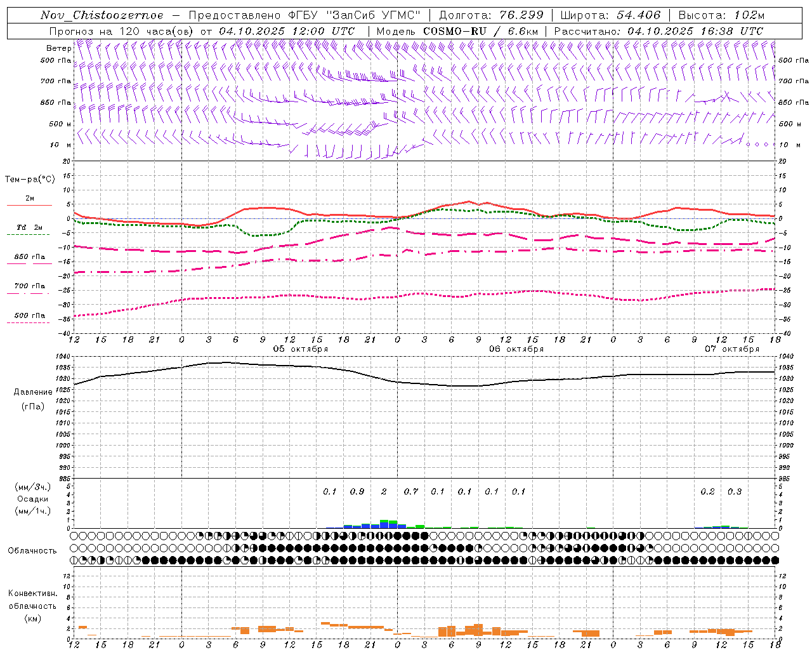Click the latitude value "Широта: 54.406"
Image resolution: width=812 pixels, height=650 pixels.
[610, 15]
